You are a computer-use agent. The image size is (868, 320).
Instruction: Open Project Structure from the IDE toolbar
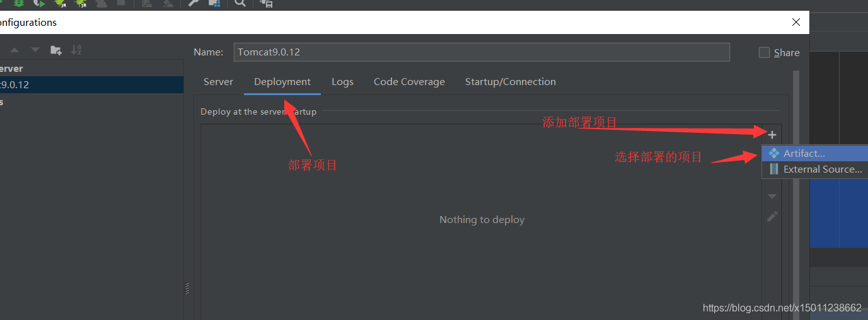tap(214, 3)
